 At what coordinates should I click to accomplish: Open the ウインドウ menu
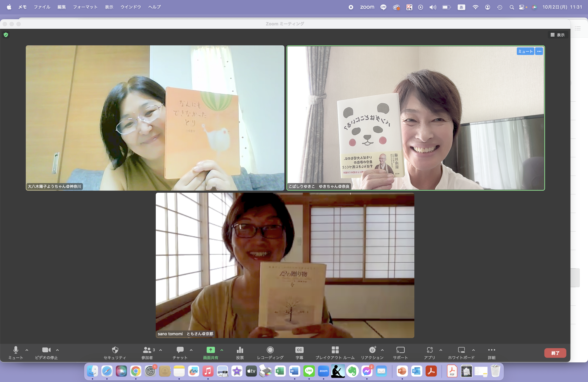[130, 7]
